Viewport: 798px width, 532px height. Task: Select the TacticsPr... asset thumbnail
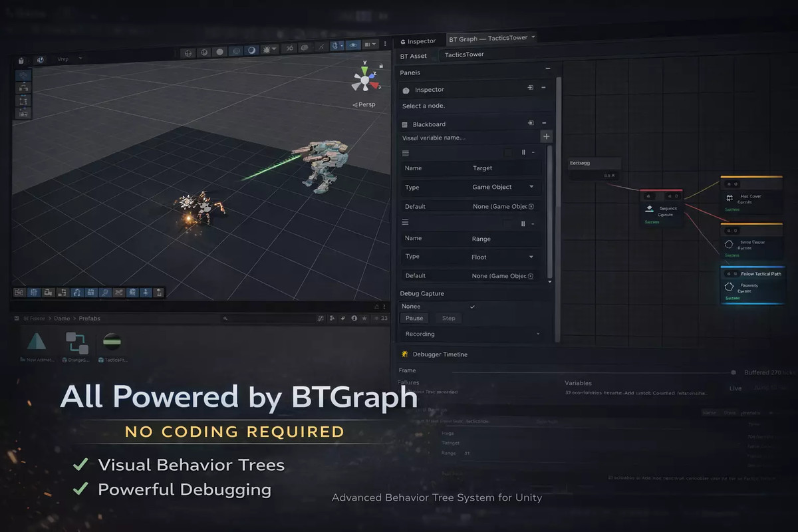coord(112,346)
